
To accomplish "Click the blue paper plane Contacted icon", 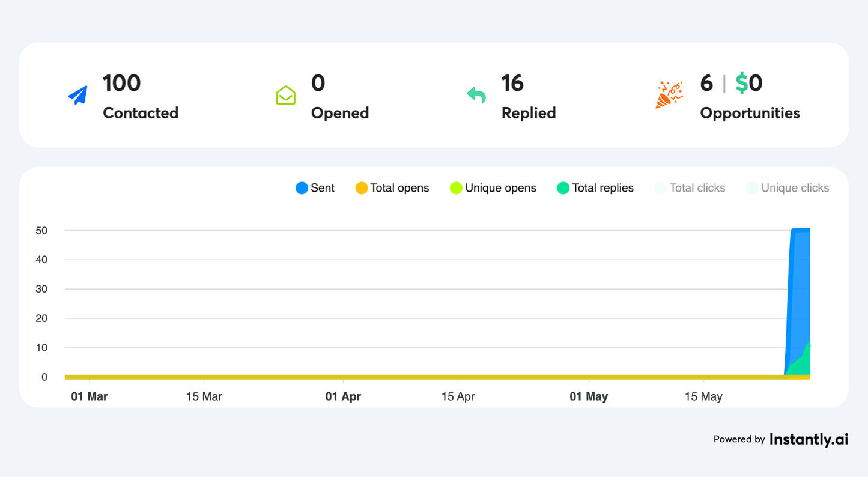I will coord(77,95).
